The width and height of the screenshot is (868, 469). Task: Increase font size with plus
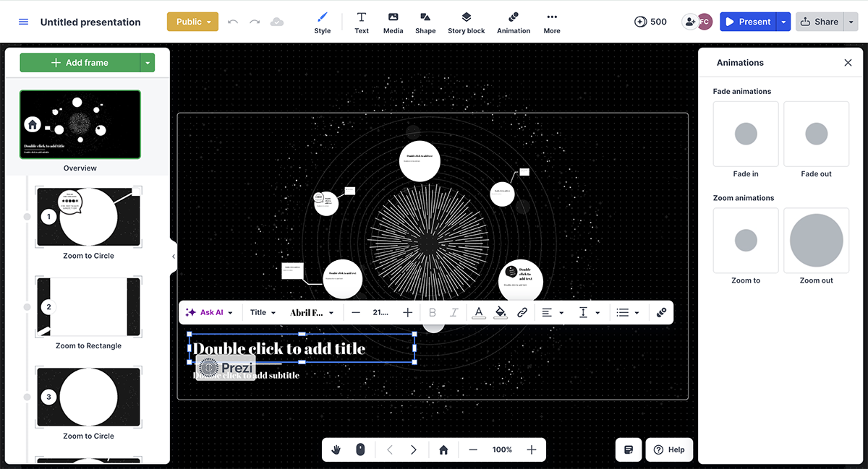point(407,313)
